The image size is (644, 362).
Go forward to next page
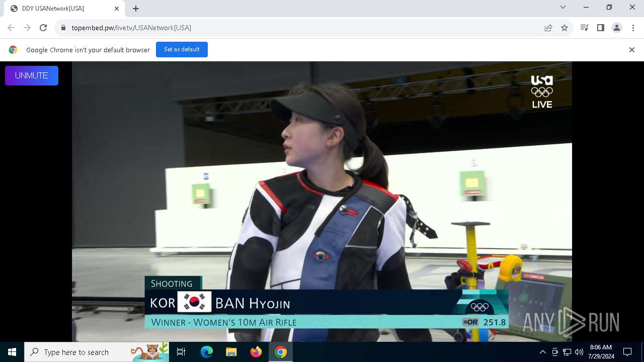coord(27,28)
